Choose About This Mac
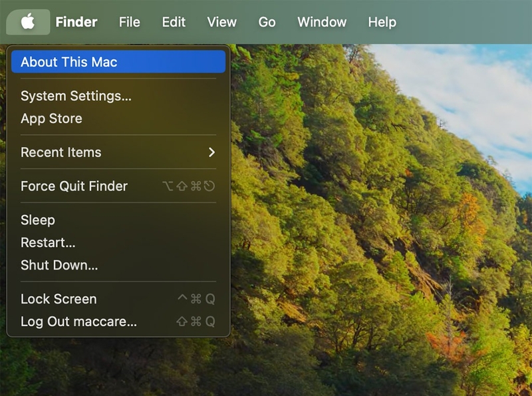532x396 pixels. pos(118,62)
